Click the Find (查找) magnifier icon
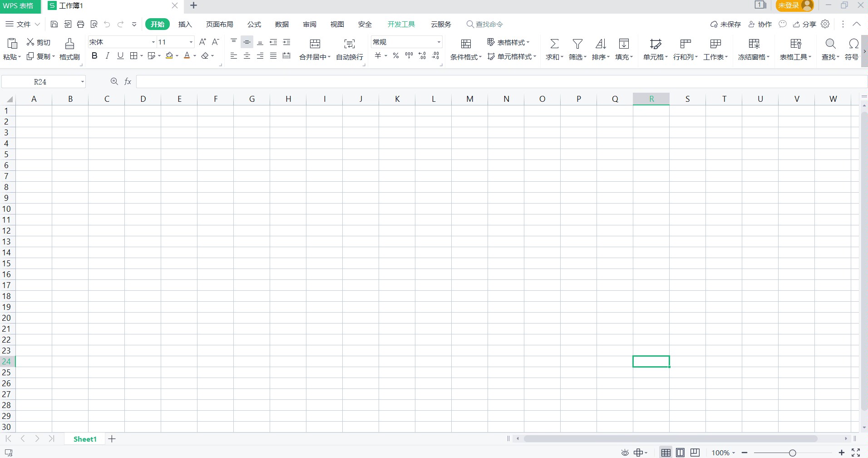The width and height of the screenshot is (868, 458). (830, 44)
